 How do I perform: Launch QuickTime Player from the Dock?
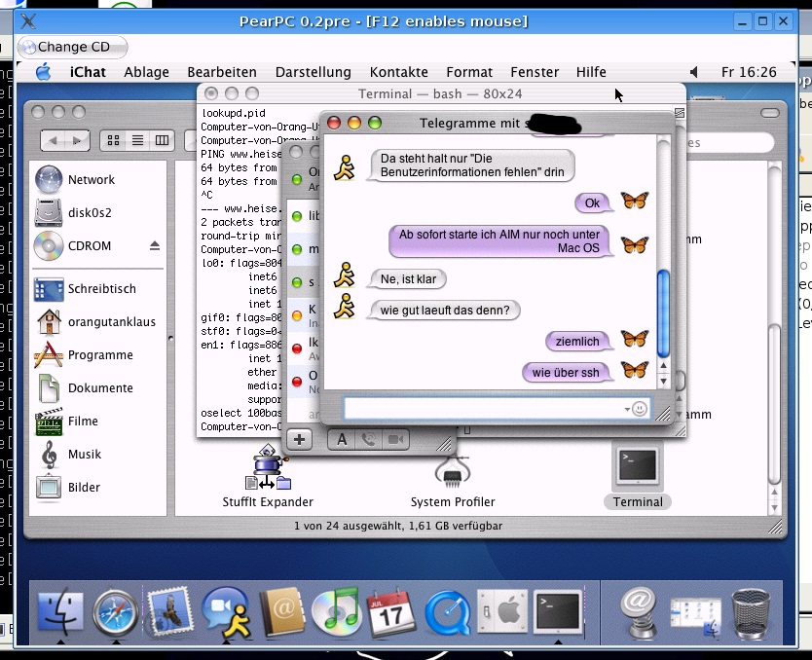click(448, 614)
